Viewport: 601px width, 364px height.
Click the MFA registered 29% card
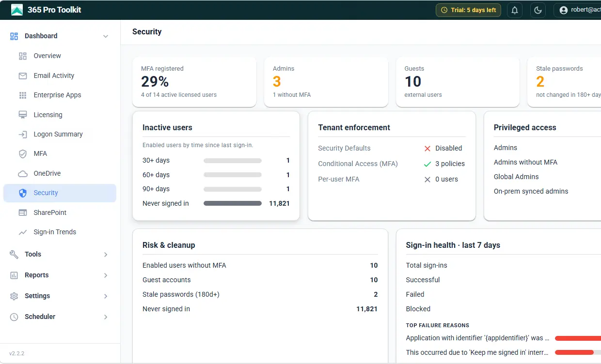(x=194, y=82)
